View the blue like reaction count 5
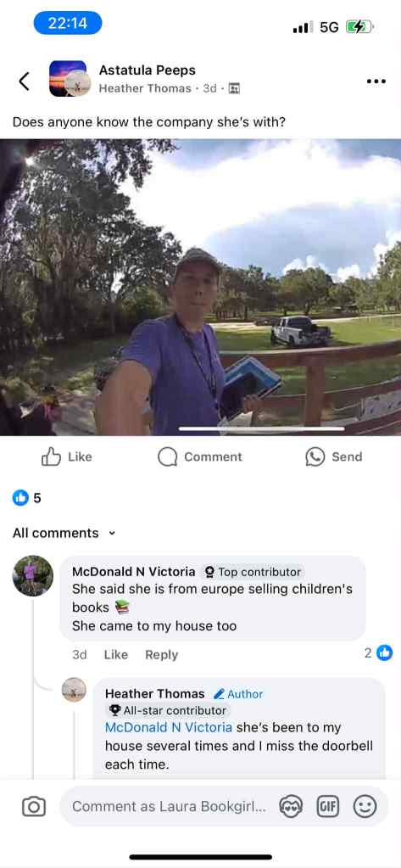 27,498
